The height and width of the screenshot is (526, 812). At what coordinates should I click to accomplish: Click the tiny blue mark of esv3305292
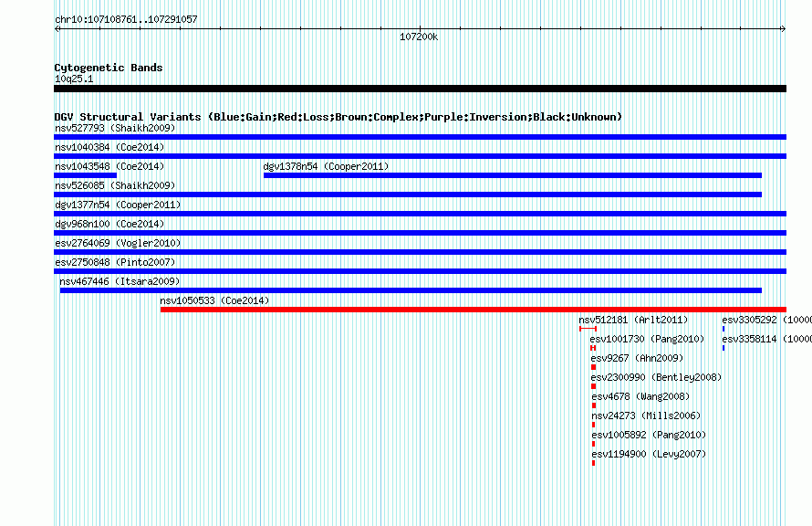724,329
